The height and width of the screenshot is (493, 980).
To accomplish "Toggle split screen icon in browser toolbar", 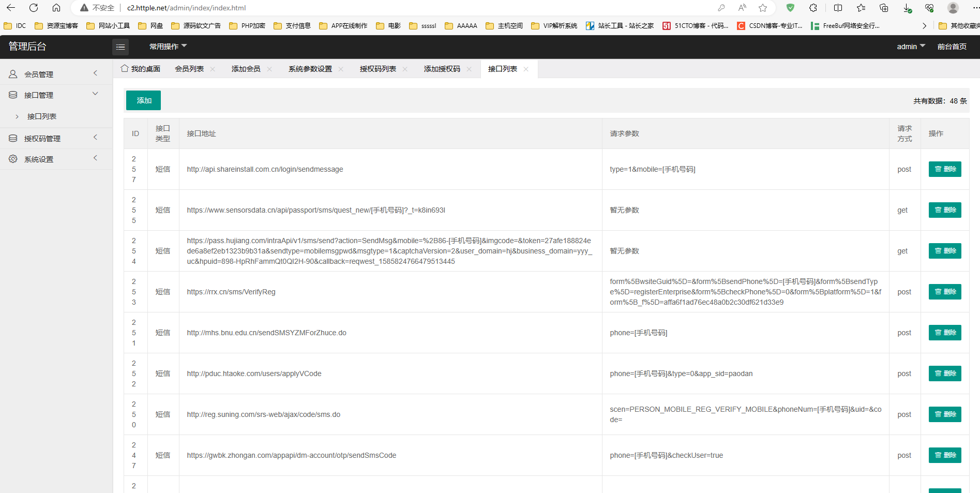I will click(838, 8).
